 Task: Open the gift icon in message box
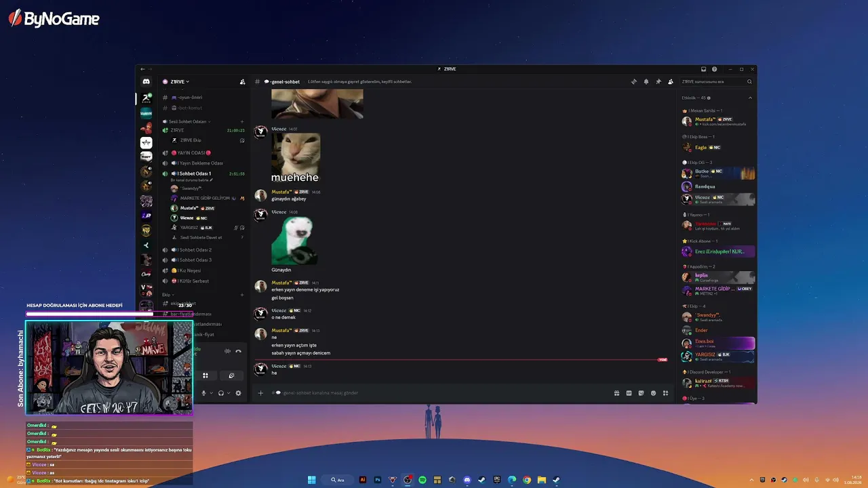coord(616,393)
